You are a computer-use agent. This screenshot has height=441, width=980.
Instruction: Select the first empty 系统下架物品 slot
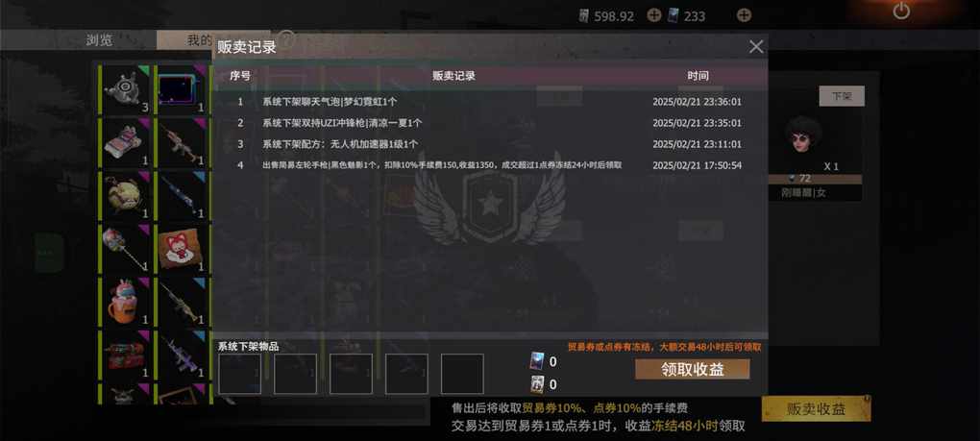click(239, 374)
